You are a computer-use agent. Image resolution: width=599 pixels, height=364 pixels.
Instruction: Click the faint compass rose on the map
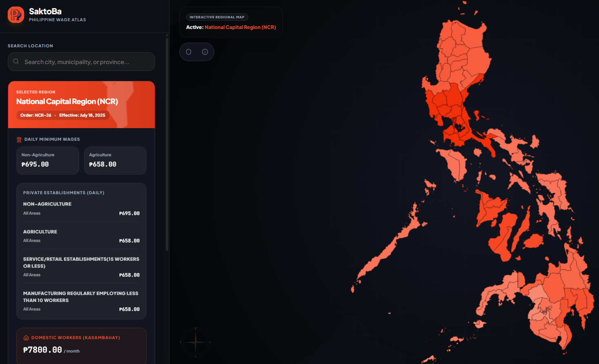coord(196,342)
